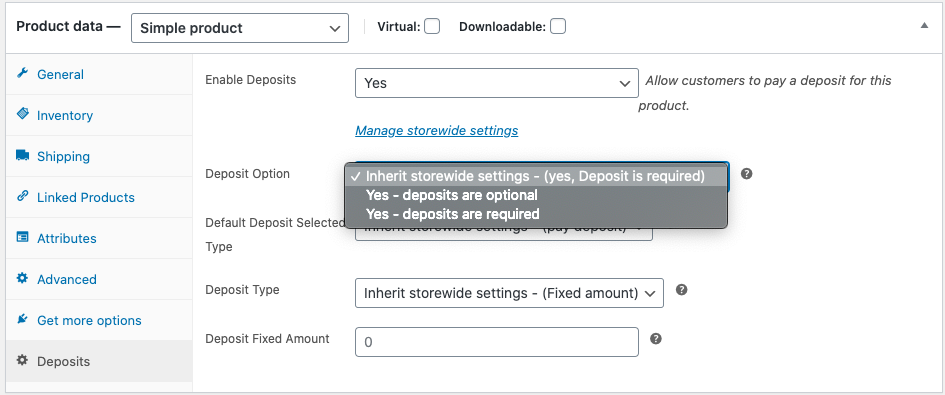Click the help icon beside Deposit Type
The image size is (945, 395).
click(x=682, y=289)
